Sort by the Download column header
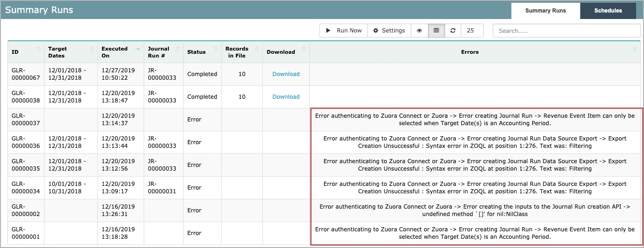Image resolution: width=644 pixels, height=248 pixels. click(286, 52)
